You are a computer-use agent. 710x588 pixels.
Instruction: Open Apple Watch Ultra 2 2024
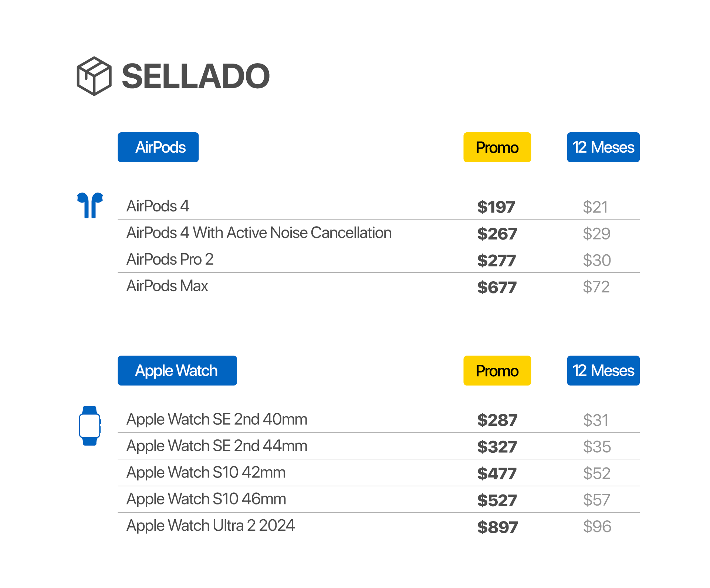point(210,526)
